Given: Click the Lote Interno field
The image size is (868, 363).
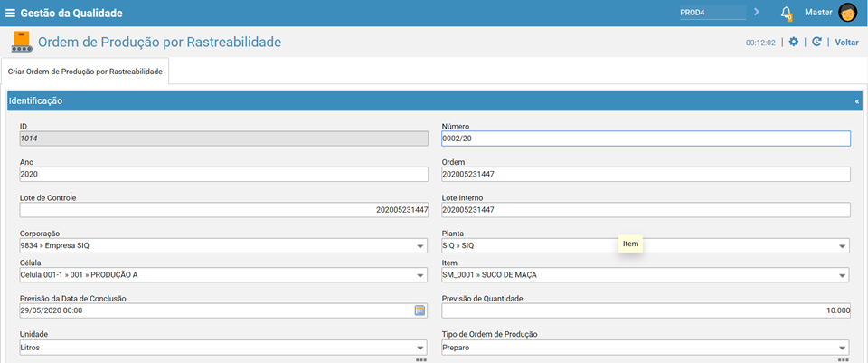Looking at the screenshot, I should pyautogui.click(x=646, y=210).
